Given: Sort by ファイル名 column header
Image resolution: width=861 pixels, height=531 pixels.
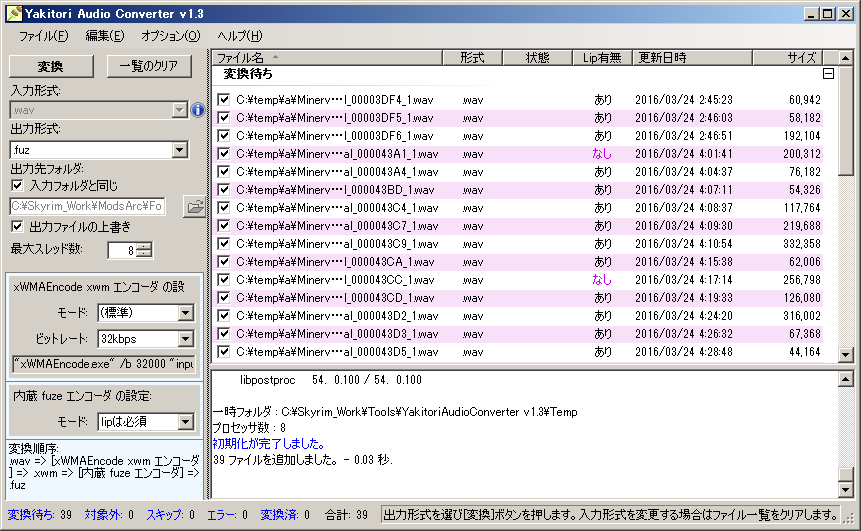Looking at the screenshot, I should pos(328,58).
